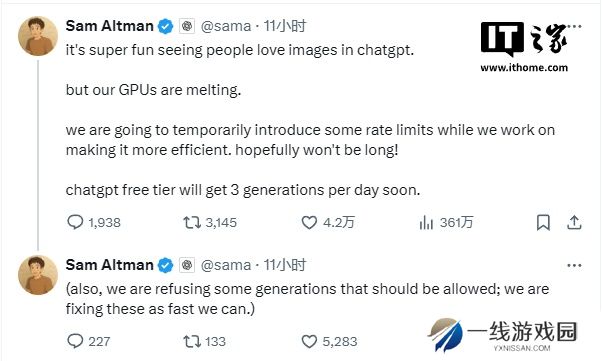The width and height of the screenshot is (602, 361).
Task: Open Sam Altman's avatar on second tweet
Action: pos(38,275)
